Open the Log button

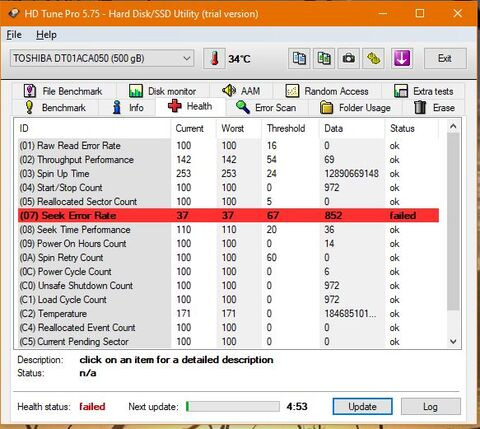click(x=430, y=407)
